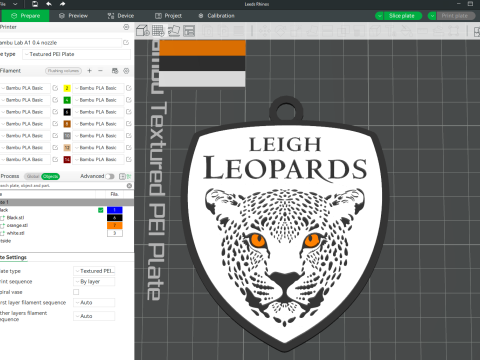This screenshot has height=360, width=480.
Task: Switch to the Prepare tab
Action: (x=25, y=16)
